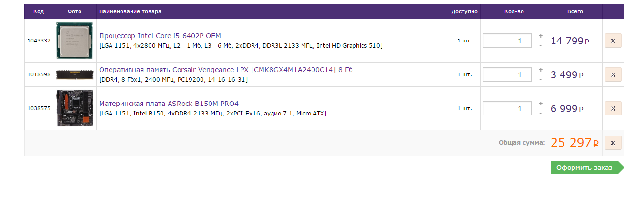
Task: Focus the motherboard quantity input field
Action: 507,108
